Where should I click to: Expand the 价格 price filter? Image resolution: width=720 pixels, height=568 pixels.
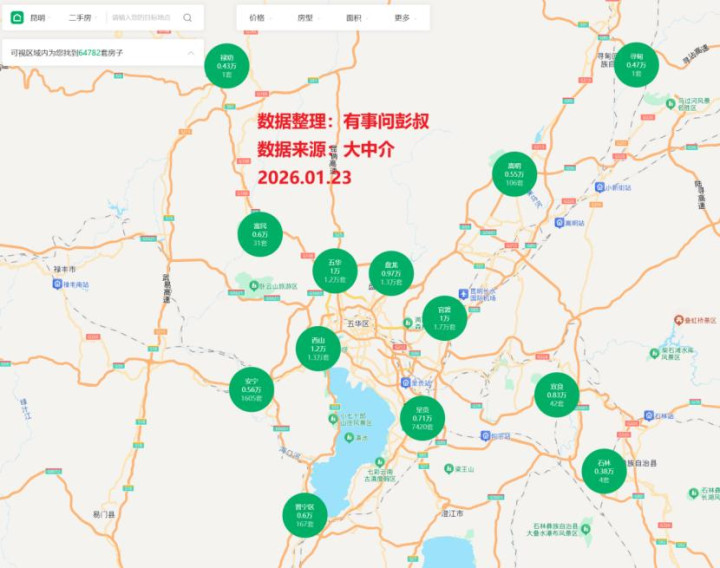click(260, 17)
